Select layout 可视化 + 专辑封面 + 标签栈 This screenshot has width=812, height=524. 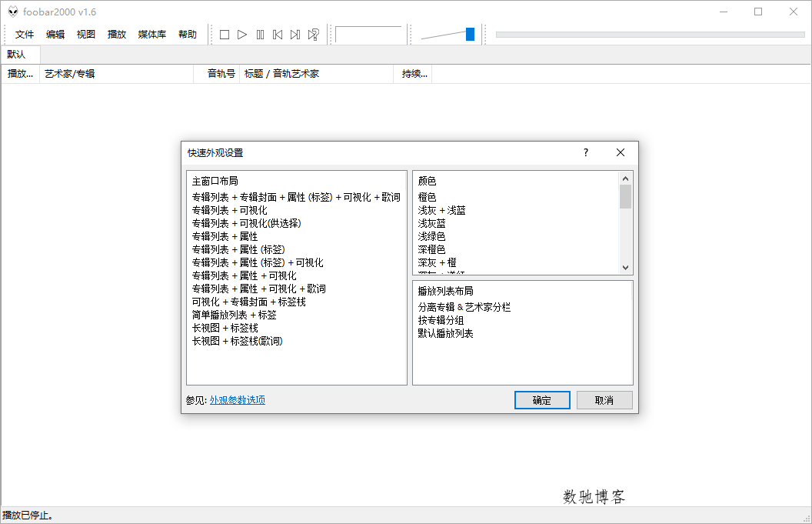click(x=248, y=302)
